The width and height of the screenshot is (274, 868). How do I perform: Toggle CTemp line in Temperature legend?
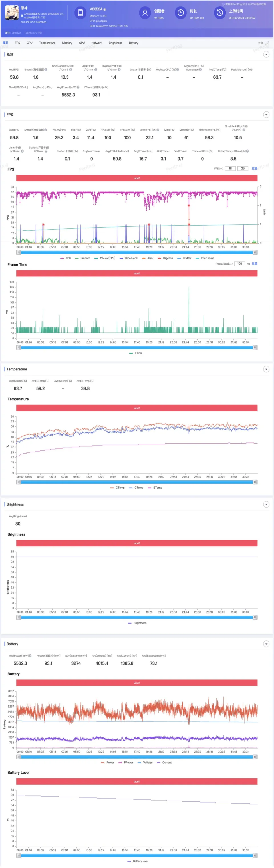point(118,488)
